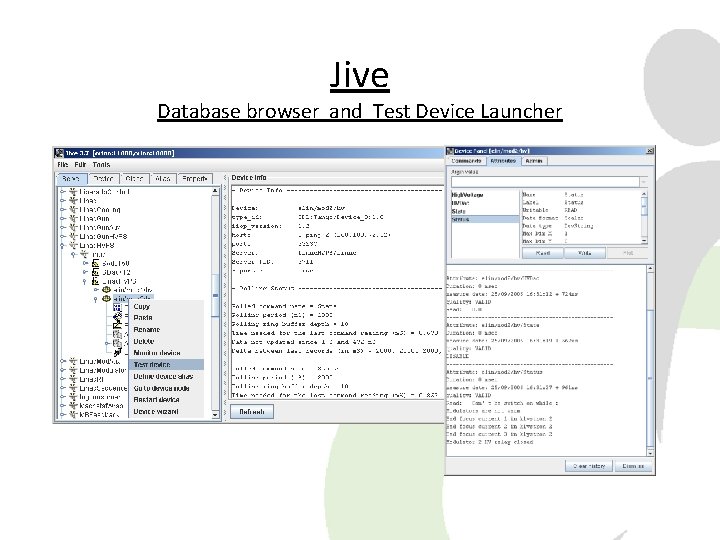720x540 pixels.
Task: Switch to Commands tab in Device Panel
Action: [x=466, y=161]
